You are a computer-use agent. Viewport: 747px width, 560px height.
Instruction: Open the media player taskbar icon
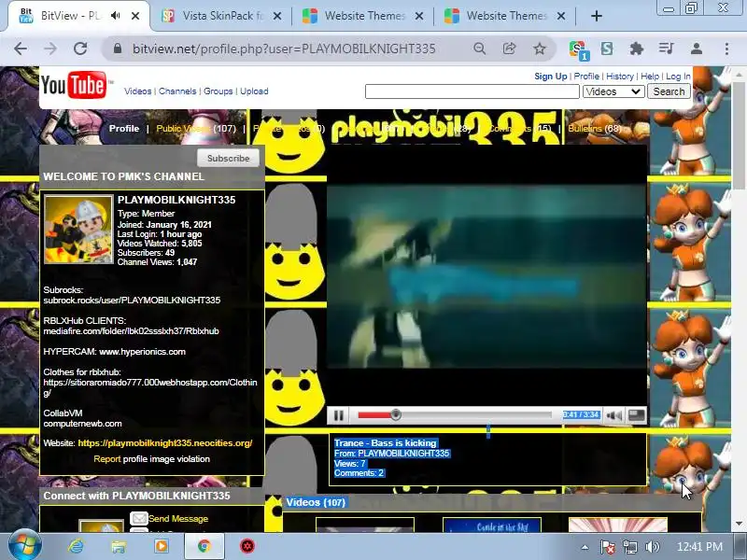pyautogui.click(x=161, y=546)
